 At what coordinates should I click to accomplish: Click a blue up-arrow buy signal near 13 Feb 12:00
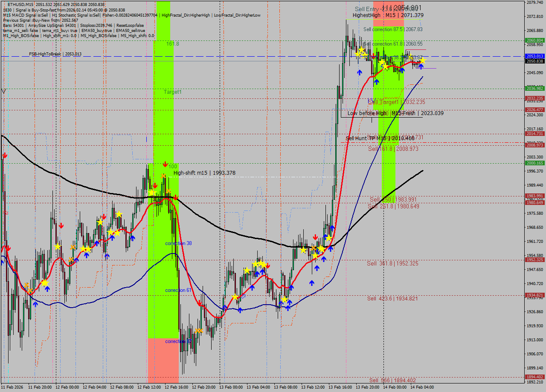point(317,268)
